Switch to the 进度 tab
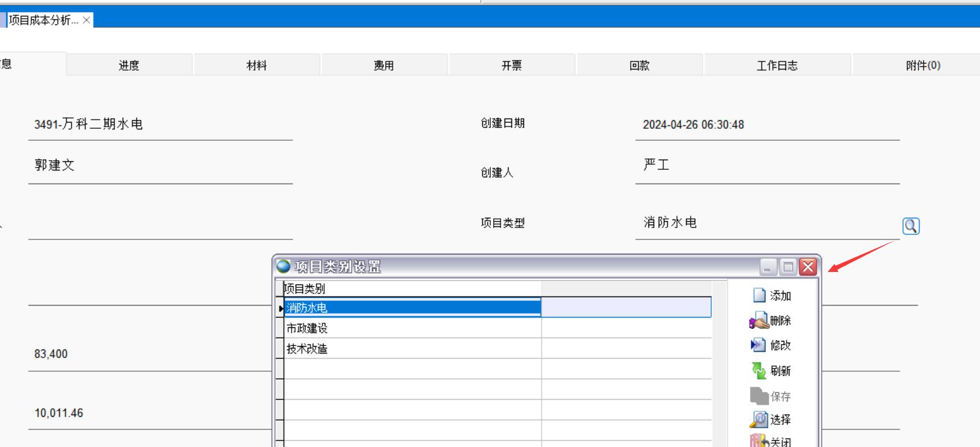The width and height of the screenshot is (980, 447). 129,66
